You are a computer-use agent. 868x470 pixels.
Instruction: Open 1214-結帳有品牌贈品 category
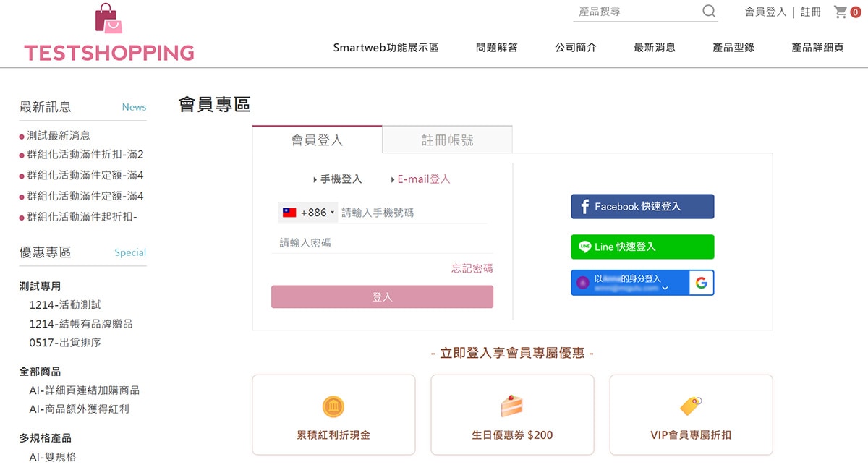(81, 324)
